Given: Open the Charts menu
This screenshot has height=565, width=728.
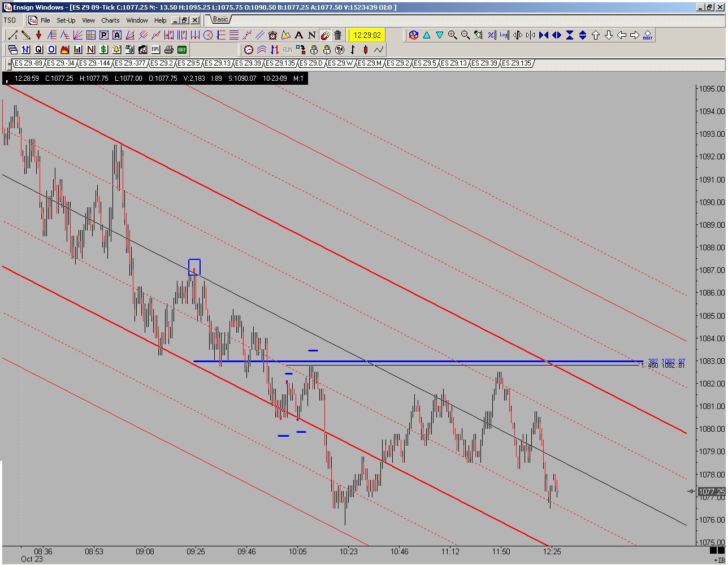Looking at the screenshot, I should tap(110, 20).
